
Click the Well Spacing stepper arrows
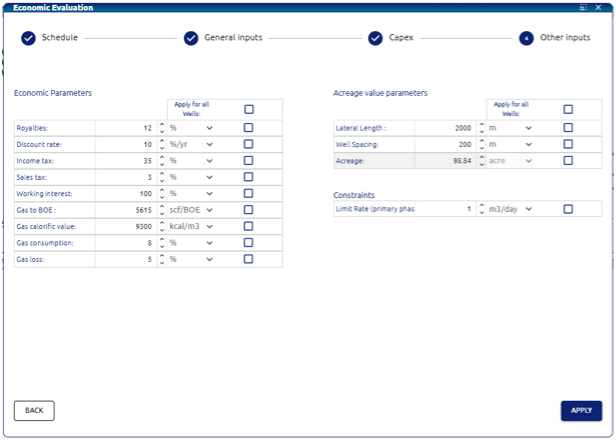tap(481, 144)
